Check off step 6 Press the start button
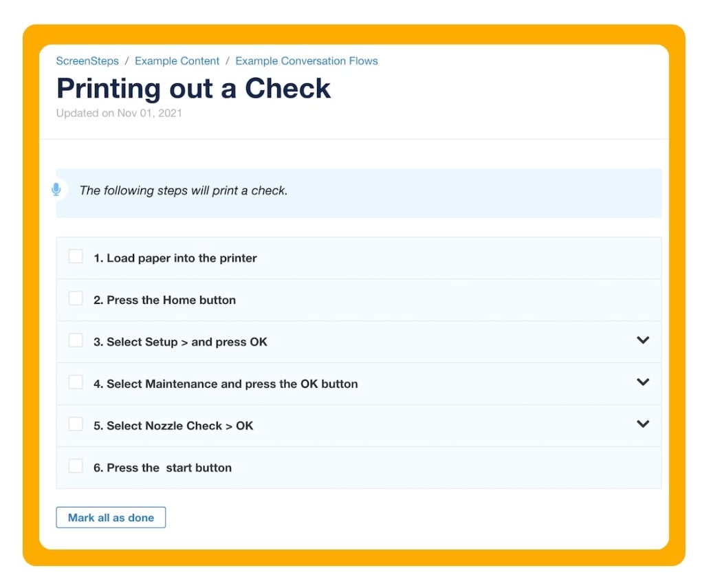The width and height of the screenshot is (711, 588). 76,466
